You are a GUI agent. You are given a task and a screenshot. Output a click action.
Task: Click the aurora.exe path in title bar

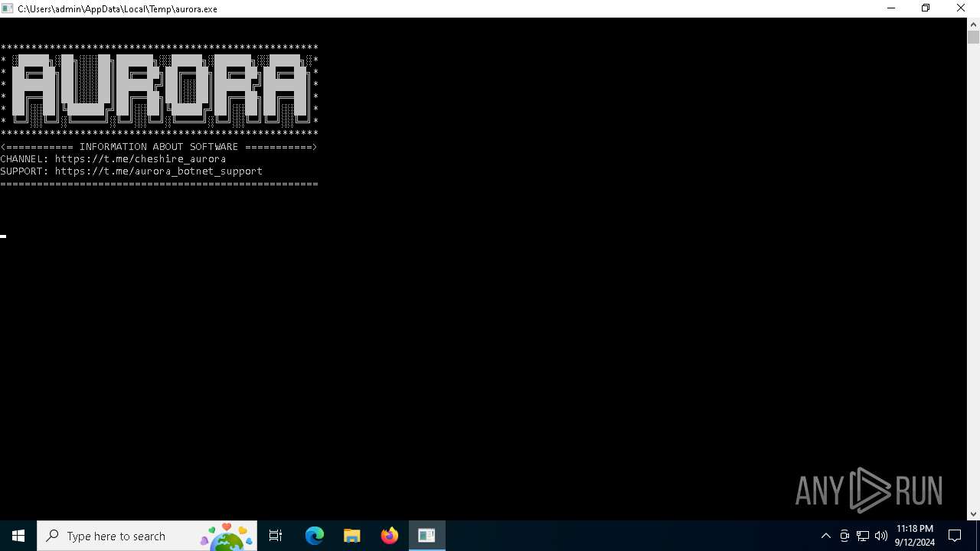118,9
